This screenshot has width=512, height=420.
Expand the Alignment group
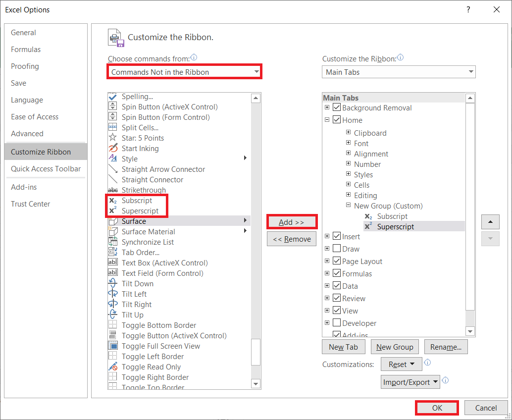click(x=349, y=153)
